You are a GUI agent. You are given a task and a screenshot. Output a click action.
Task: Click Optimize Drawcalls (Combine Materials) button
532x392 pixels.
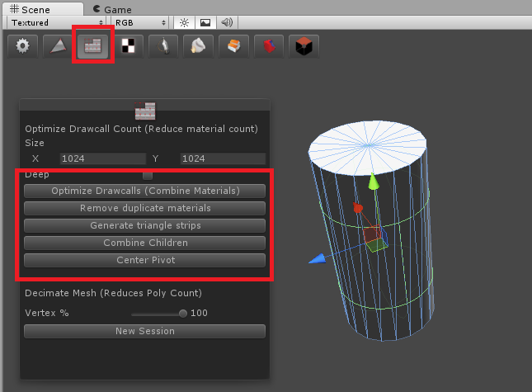(x=145, y=191)
